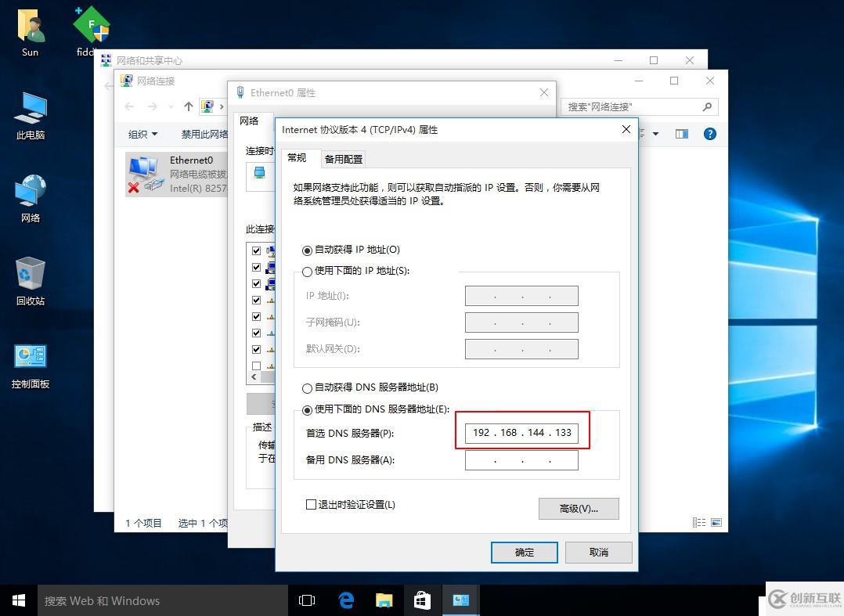
Task: Select 使用下面的 DNS 服务器地址 radio button
Action: (307, 410)
